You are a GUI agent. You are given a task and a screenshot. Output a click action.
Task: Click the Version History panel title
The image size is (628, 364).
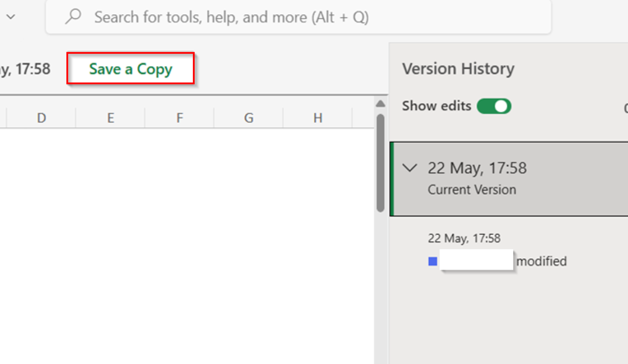click(x=458, y=68)
